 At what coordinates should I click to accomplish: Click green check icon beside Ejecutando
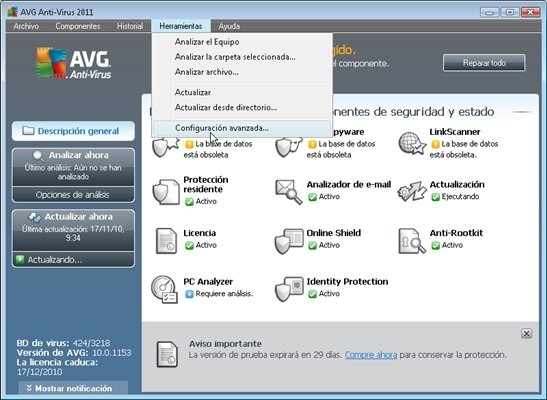(x=435, y=197)
